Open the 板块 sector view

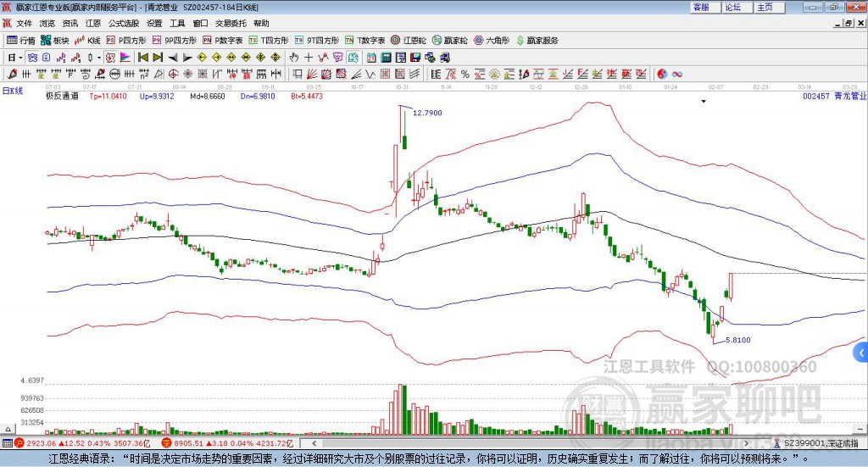54,41
